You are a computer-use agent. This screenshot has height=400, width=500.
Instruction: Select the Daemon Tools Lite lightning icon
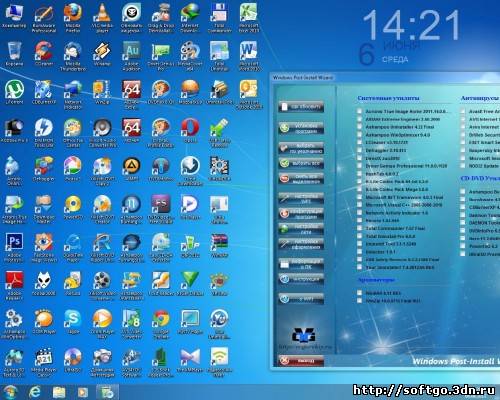coord(43,133)
